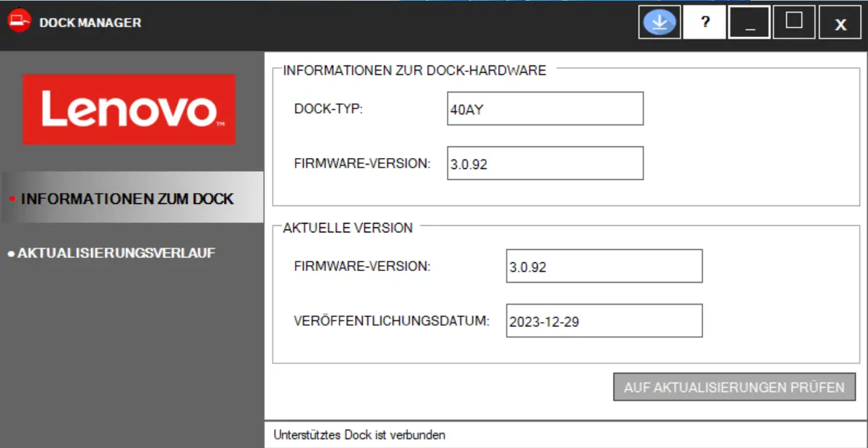This screenshot has height=448, width=868.
Task: Select the Veröffentlichungsdatum field showing 2023-12-29
Action: pyautogui.click(x=603, y=321)
